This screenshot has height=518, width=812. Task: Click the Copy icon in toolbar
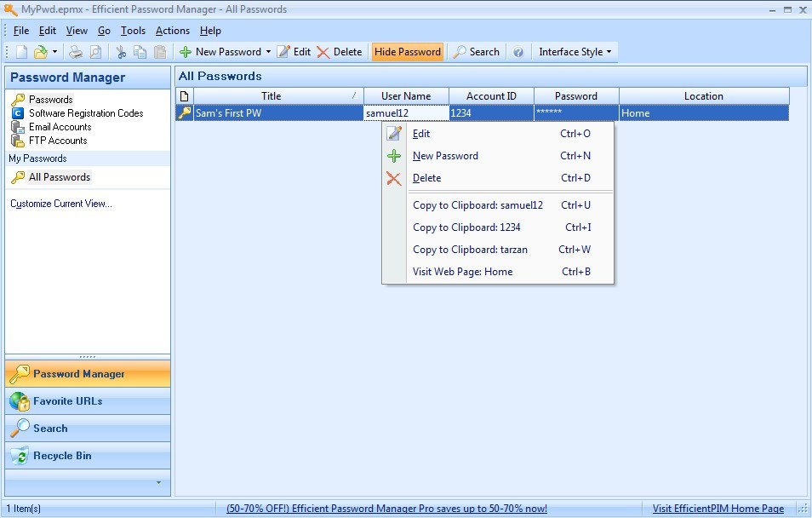coord(140,52)
